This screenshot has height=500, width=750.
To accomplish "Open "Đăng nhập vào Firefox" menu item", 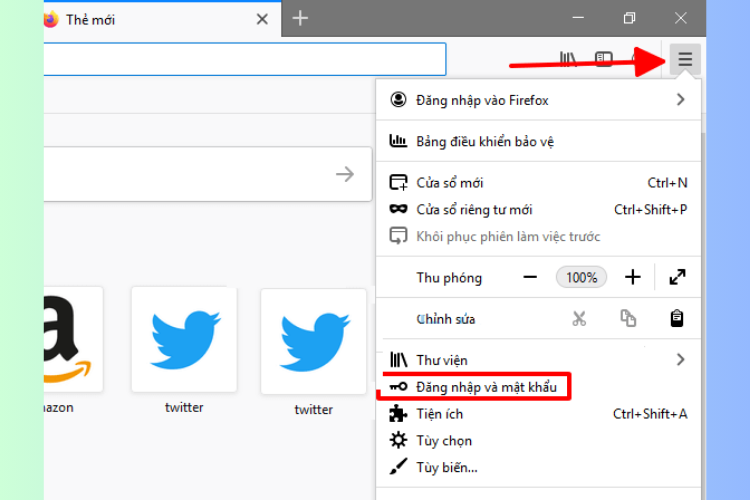I will tap(538, 100).
